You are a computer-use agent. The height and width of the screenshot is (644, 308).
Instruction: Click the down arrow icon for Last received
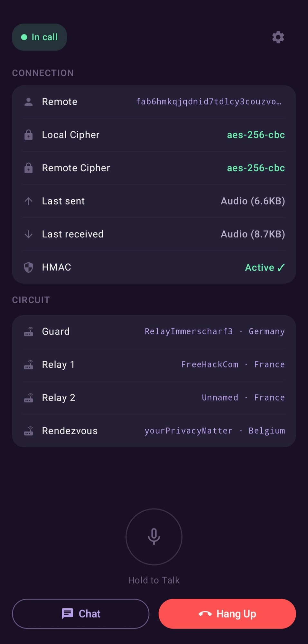(29, 234)
